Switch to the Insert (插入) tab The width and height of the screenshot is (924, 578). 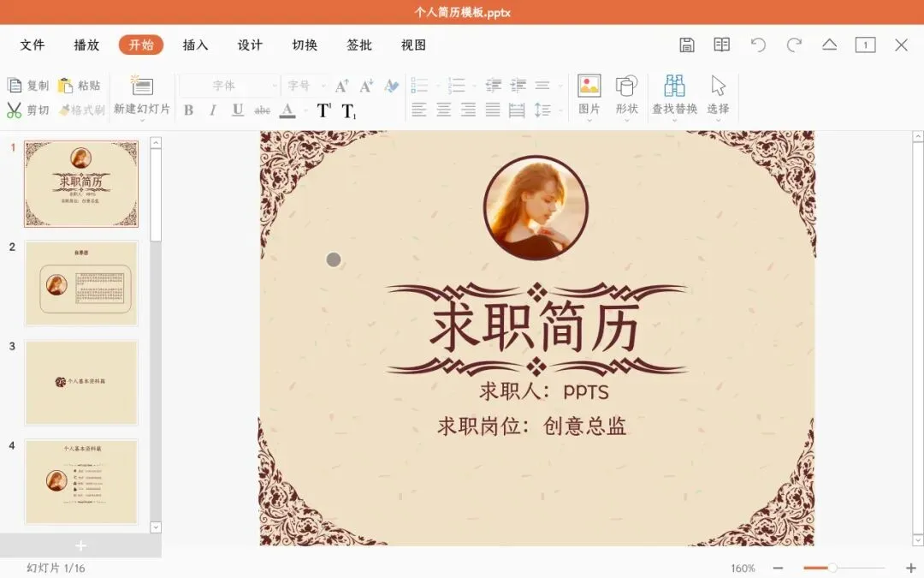click(196, 45)
